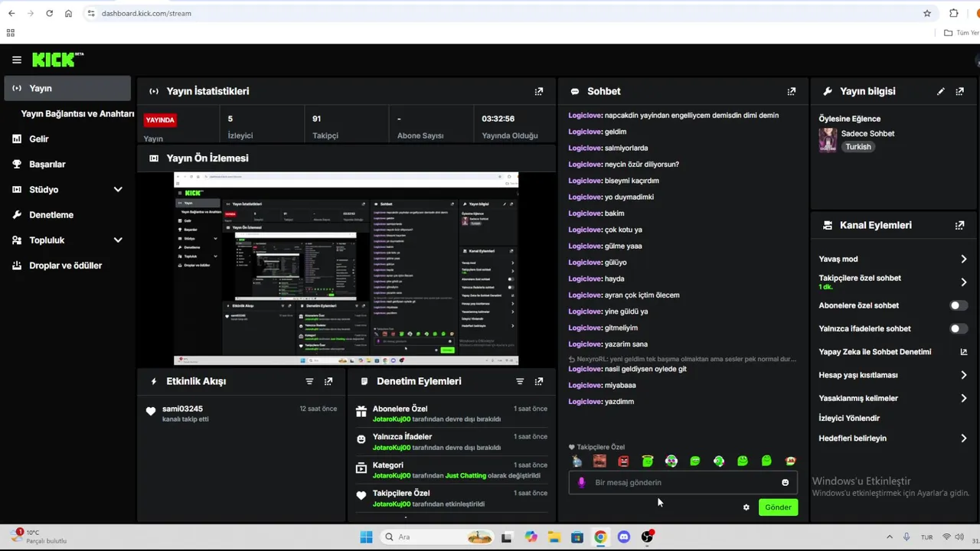Toggle Abonelere özel sohbet switch
The height and width of the screenshot is (551, 980).
click(958, 305)
